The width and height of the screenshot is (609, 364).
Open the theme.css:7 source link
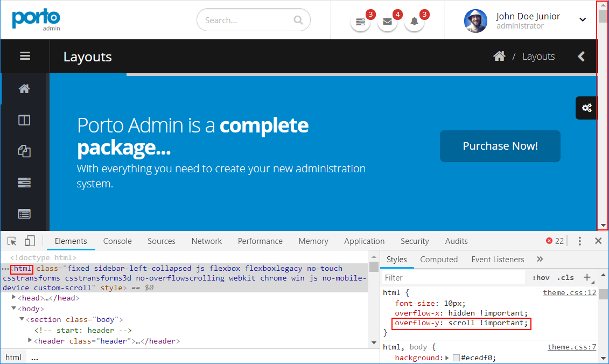click(572, 347)
